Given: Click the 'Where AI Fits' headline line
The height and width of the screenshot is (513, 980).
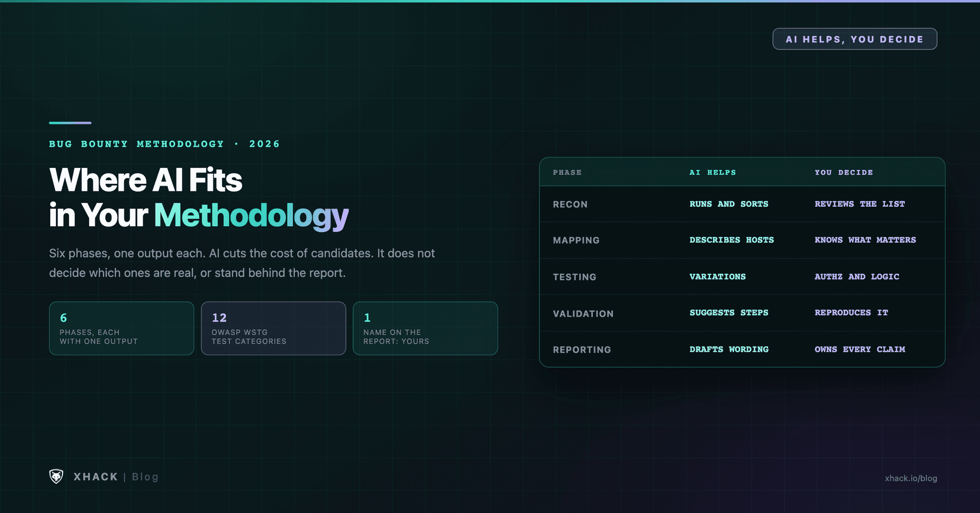Looking at the screenshot, I should [145, 180].
